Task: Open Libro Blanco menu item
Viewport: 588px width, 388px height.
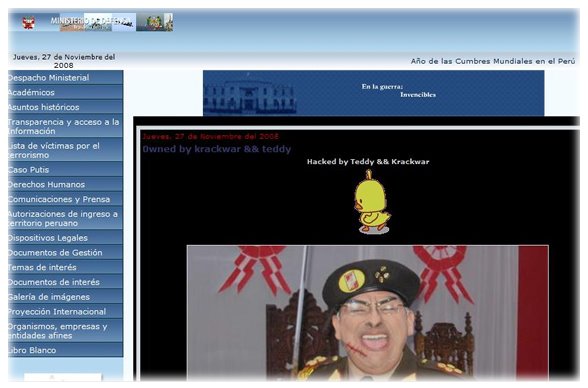Action: point(66,350)
